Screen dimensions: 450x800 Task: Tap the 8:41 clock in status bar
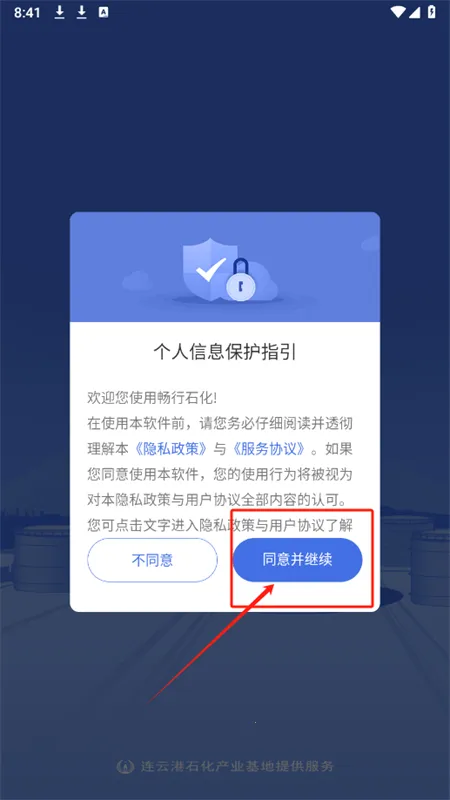click(27, 13)
